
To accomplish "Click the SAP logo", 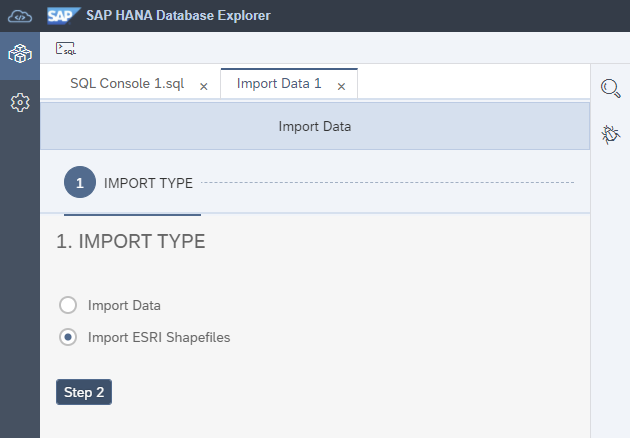I will (x=63, y=16).
